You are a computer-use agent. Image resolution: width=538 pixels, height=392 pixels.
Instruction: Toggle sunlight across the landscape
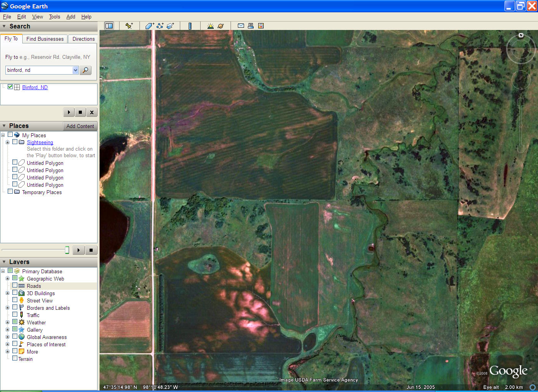pos(210,26)
